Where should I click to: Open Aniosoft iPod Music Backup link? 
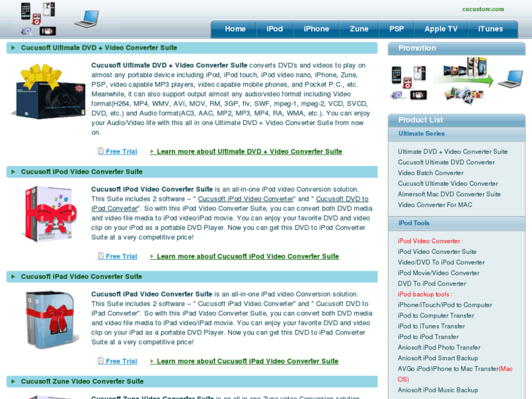click(x=438, y=390)
